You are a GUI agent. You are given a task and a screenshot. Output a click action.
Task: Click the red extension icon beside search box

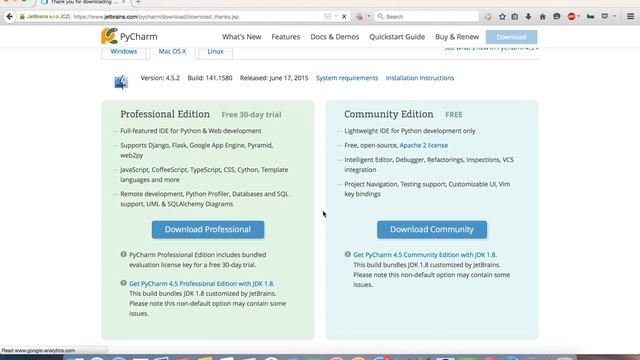tap(359, 17)
